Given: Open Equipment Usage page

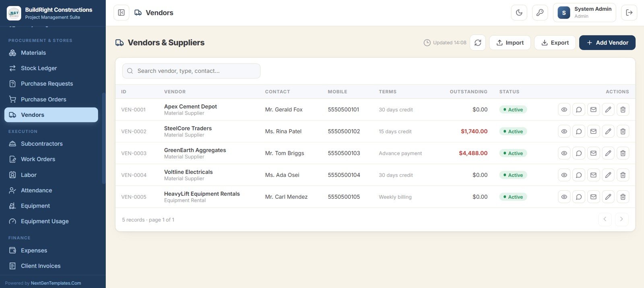Looking at the screenshot, I should click(51, 221).
